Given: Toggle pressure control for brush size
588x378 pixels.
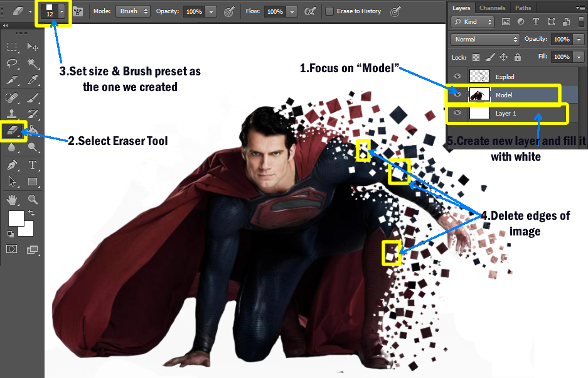Looking at the screenshot, I should click(395, 12).
